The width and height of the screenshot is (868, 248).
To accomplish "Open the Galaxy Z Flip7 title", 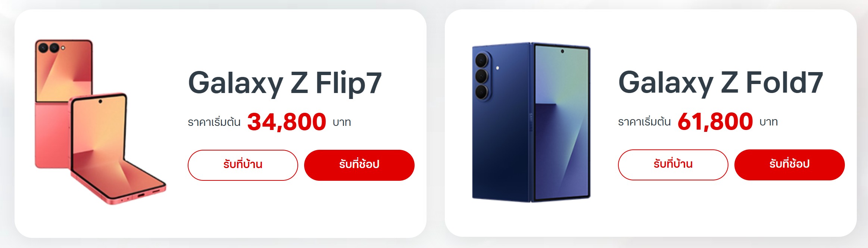I will click(x=285, y=83).
